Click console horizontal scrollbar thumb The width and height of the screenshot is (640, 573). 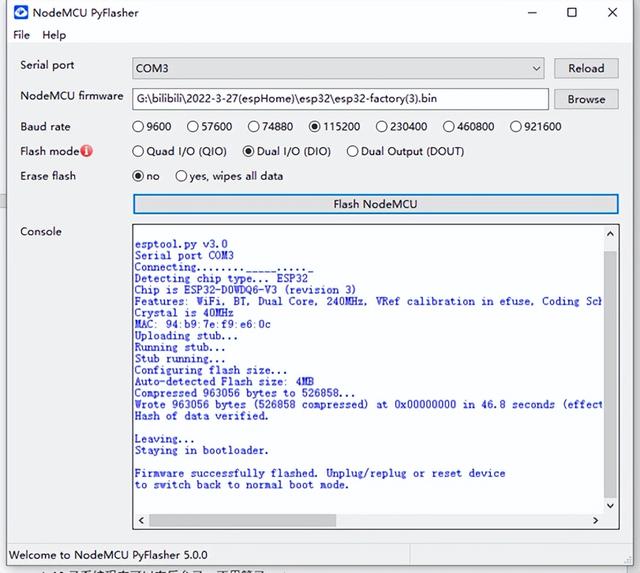click(242, 520)
